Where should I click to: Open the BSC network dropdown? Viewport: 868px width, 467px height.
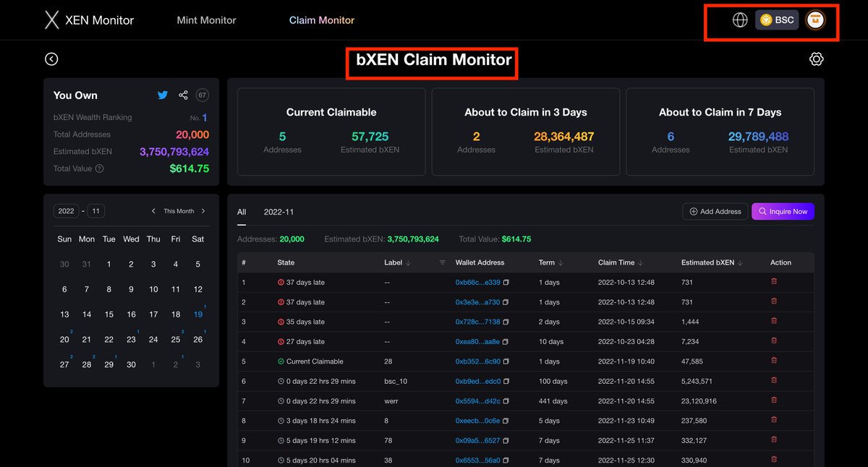pos(777,20)
